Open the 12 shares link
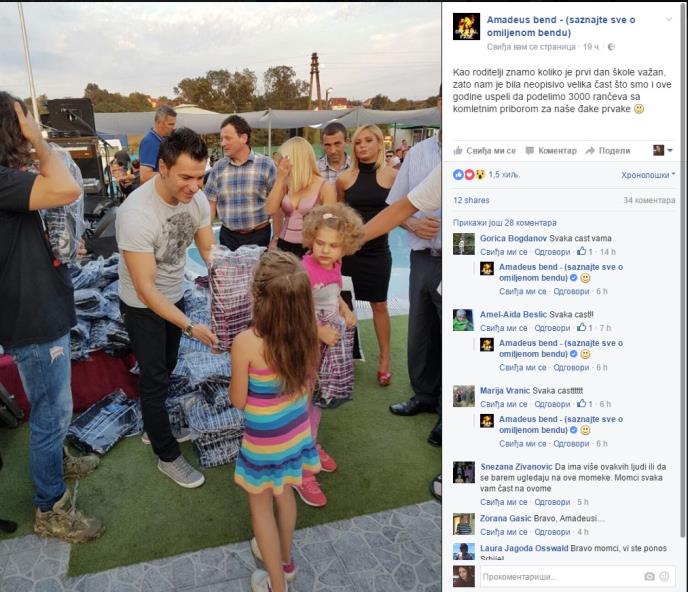Viewport: 688px width, 592px height. click(471, 200)
